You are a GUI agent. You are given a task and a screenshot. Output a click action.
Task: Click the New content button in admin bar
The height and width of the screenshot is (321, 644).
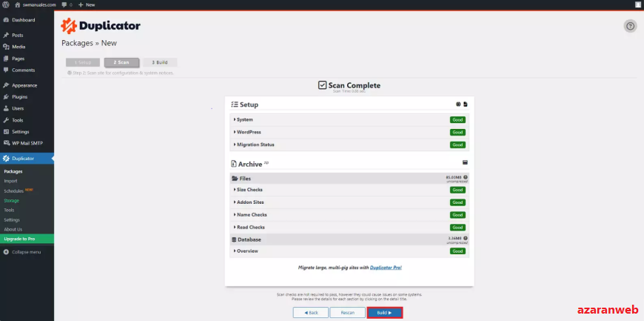click(x=87, y=5)
